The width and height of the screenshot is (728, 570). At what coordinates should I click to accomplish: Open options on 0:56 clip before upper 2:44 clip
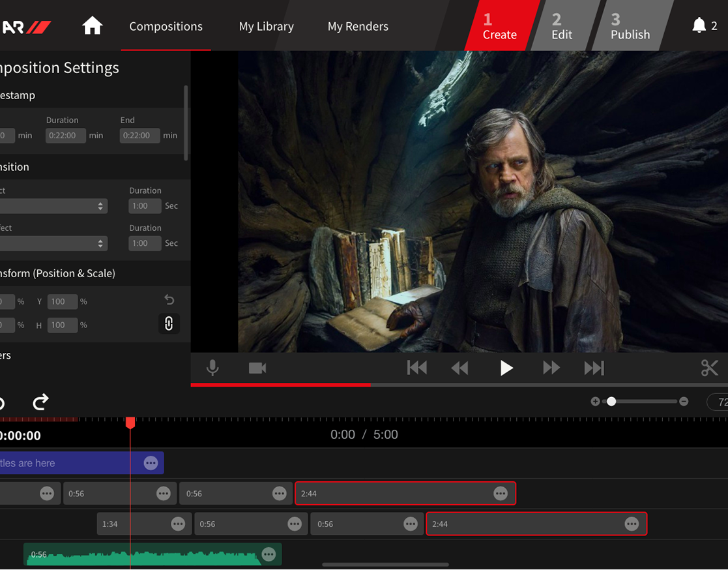(279, 493)
